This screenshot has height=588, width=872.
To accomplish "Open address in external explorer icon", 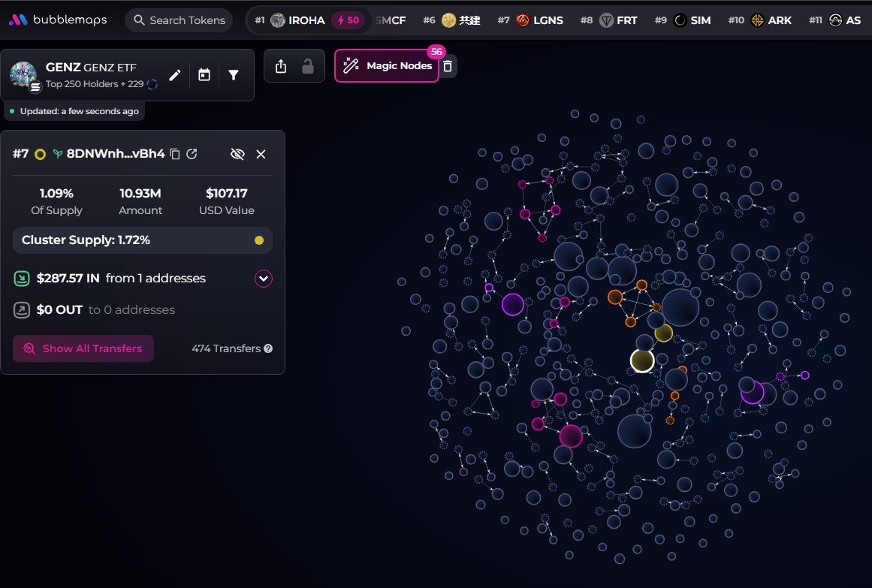I will [192, 154].
